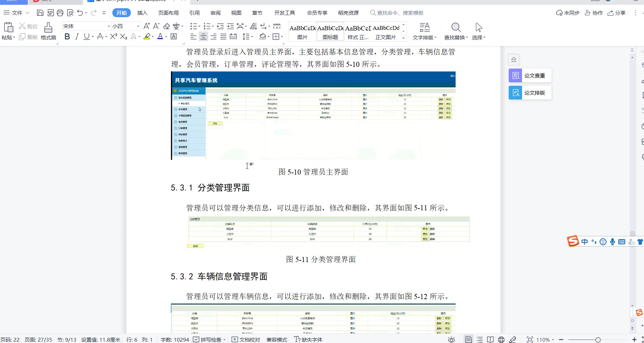Toggle center alignment

[203, 36]
